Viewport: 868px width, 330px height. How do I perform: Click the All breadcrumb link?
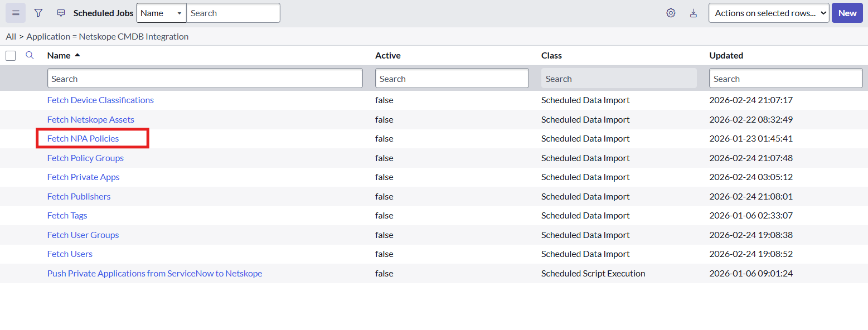pyautogui.click(x=11, y=36)
